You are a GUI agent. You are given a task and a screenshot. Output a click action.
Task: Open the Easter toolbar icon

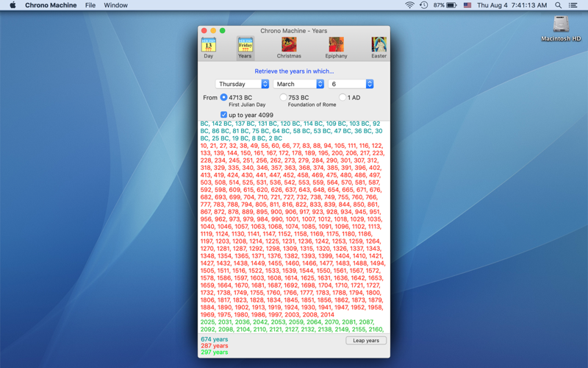click(379, 48)
